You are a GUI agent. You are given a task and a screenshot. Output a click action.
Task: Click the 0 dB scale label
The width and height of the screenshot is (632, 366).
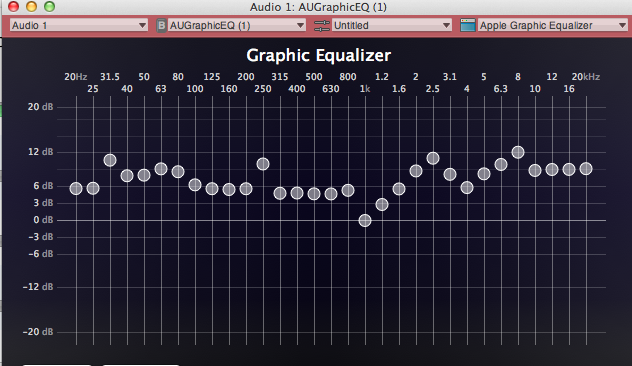43,220
